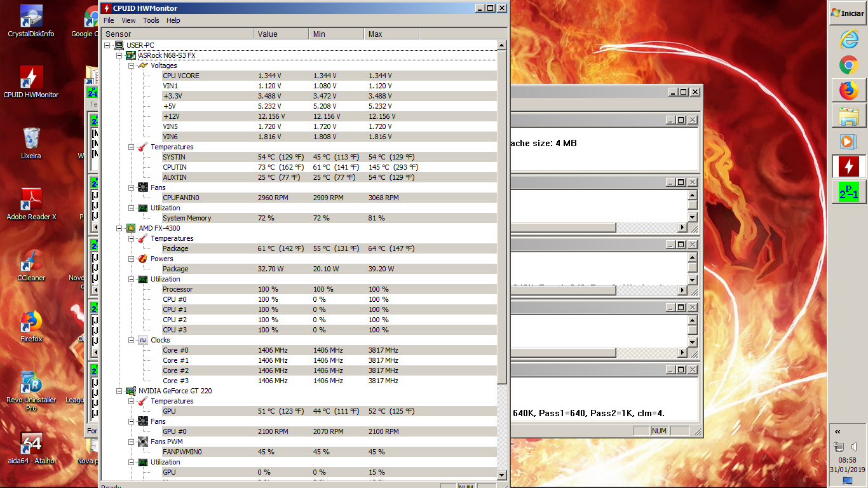This screenshot has height=488, width=868.
Task: Select the FANPWMIN0 row
Action: pos(329,452)
